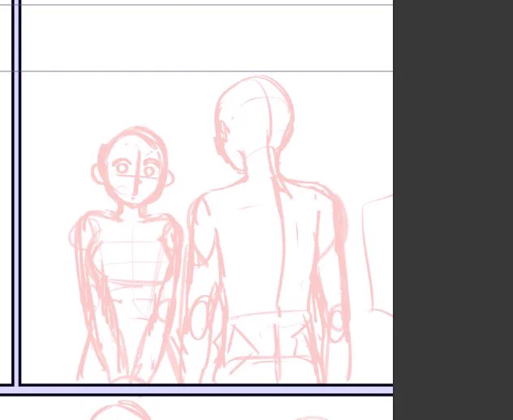The height and width of the screenshot is (420, 513).
Task: Click the back-facing figure's bald head
Action: click(x=254, y=124)
